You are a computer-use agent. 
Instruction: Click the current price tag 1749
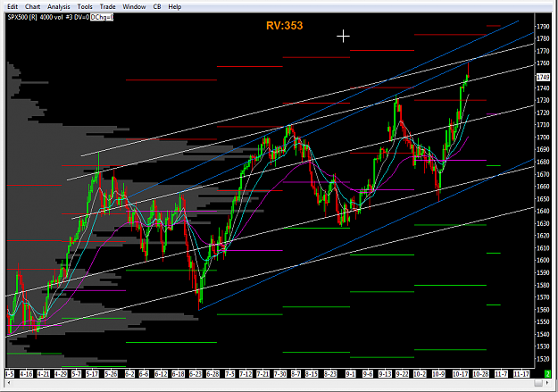(543, 77)
